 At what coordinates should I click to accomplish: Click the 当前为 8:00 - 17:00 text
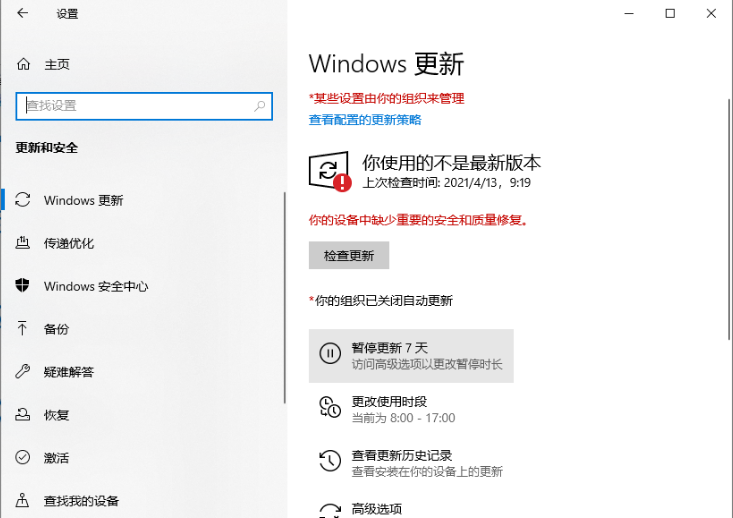click(403, 417)
